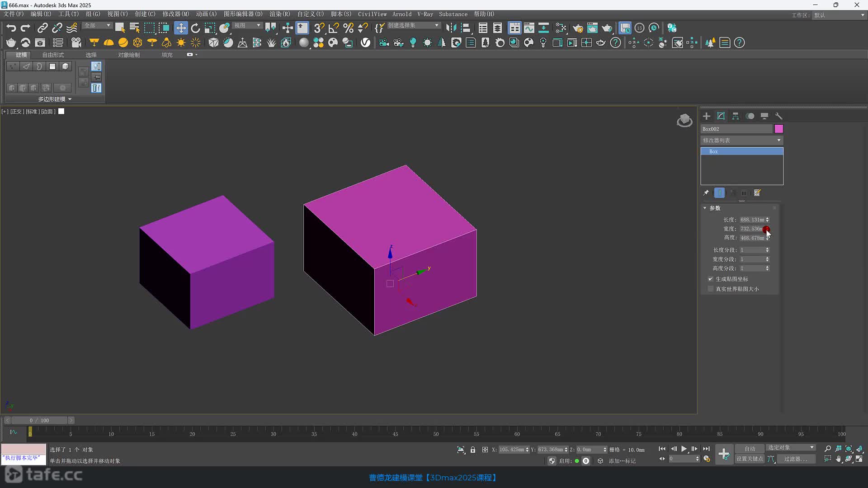Open the 渲染(R) menu
The image size is (868, 488).
click(x=280, y=14)
